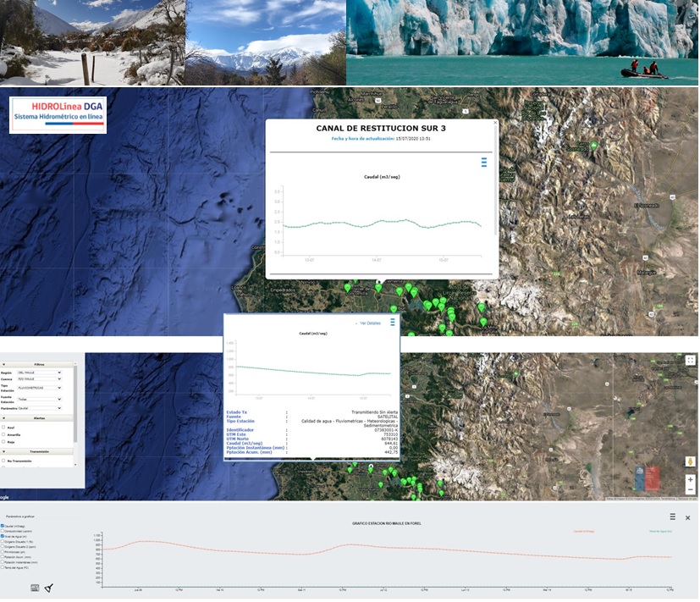Click the SATELITAL source value
700x602 pixels.
click(388, 417)
